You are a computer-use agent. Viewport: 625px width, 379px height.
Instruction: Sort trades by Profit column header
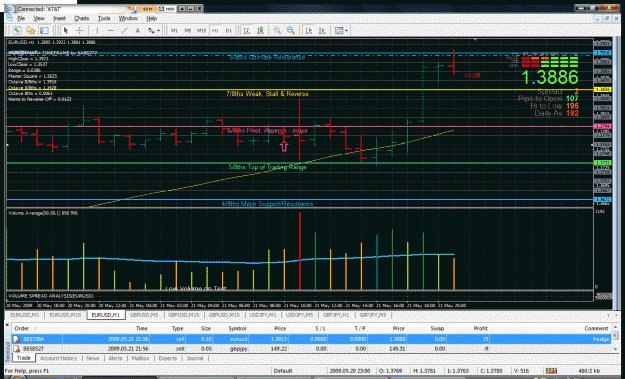click(x=480, y=328)
